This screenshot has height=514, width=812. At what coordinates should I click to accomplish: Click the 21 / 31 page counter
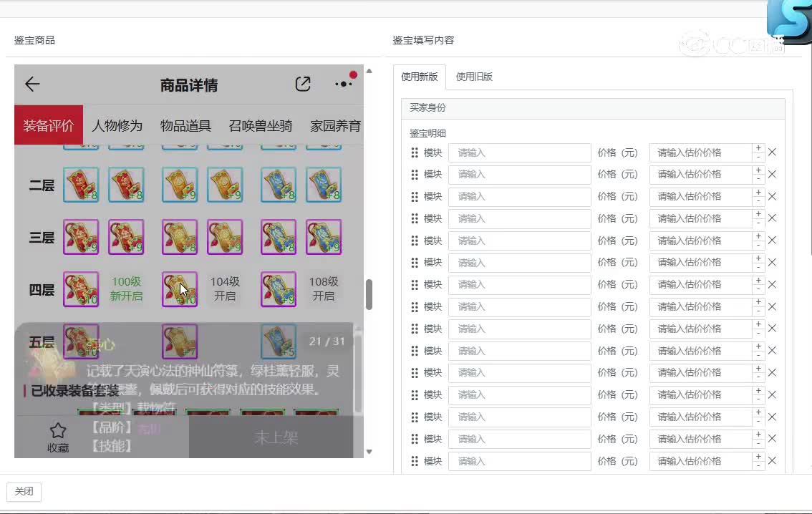pyautogui.click(x=327, y=341)
